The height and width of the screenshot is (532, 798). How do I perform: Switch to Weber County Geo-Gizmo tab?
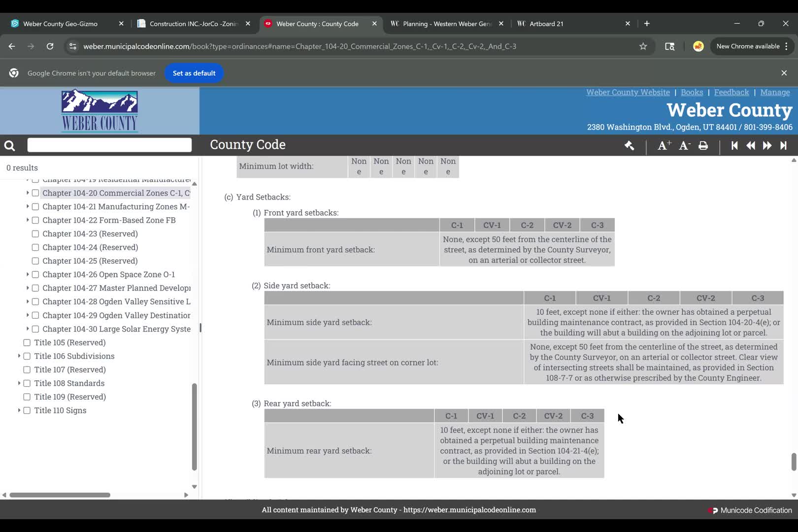pyautogui.click(x=61, y=24)
